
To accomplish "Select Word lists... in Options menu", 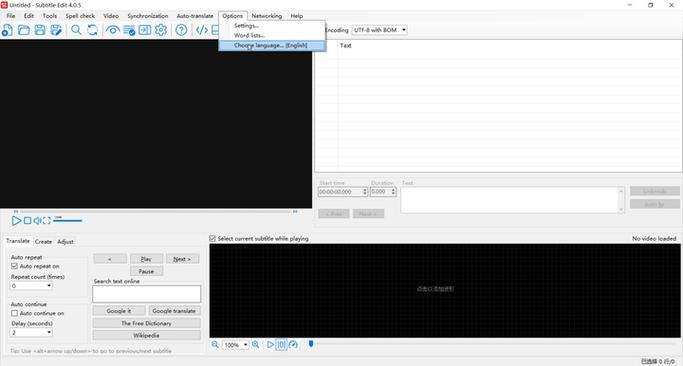I will click(x=272, y=35).
